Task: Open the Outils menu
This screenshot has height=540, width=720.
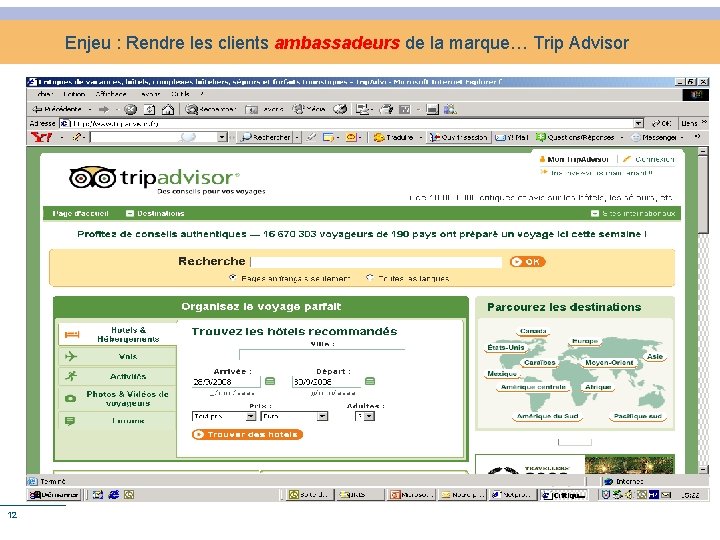Action: (180, 94)
